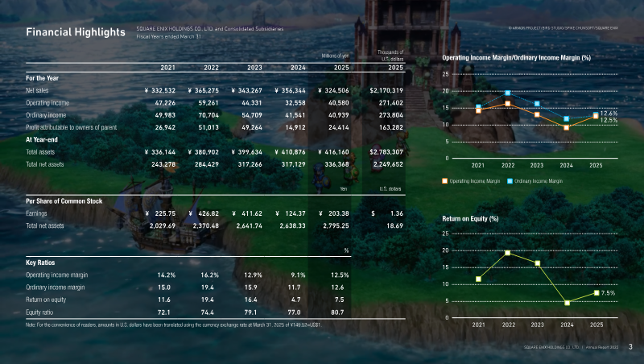Select the 'For the Year' section heading
Screen dimensions: 644x364
(x=46, y=78)
